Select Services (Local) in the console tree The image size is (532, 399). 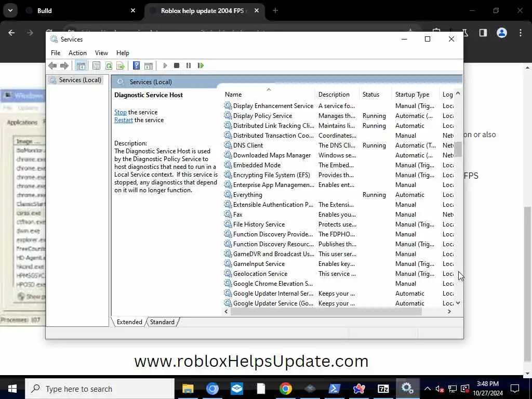point(80,80)
